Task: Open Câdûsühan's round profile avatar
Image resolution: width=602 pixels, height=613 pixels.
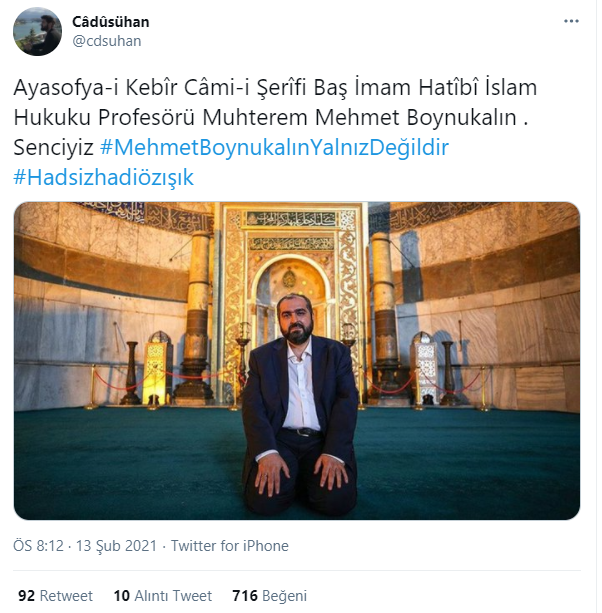Action: [x=38, y=31]
